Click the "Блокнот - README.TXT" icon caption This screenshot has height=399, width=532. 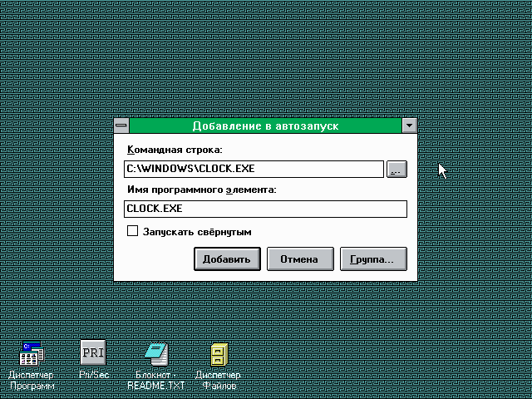coord(156,380)
